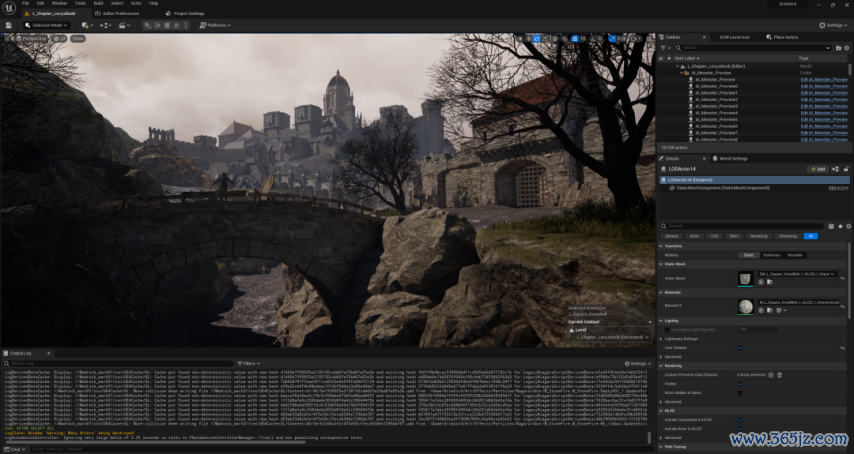Expand the Lightmass Settings section
Screen dimensions: 854x454
click(661, 338)
